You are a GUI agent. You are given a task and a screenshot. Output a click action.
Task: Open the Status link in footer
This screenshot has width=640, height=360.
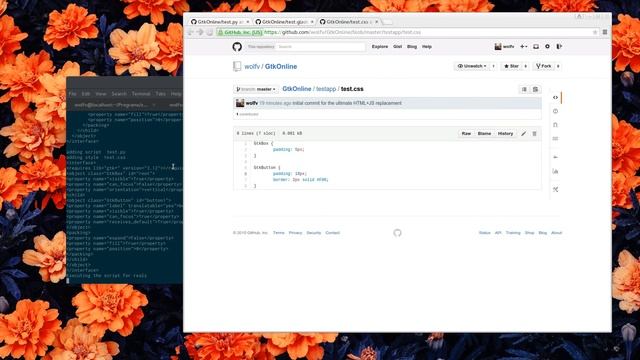tap(484, 233)
